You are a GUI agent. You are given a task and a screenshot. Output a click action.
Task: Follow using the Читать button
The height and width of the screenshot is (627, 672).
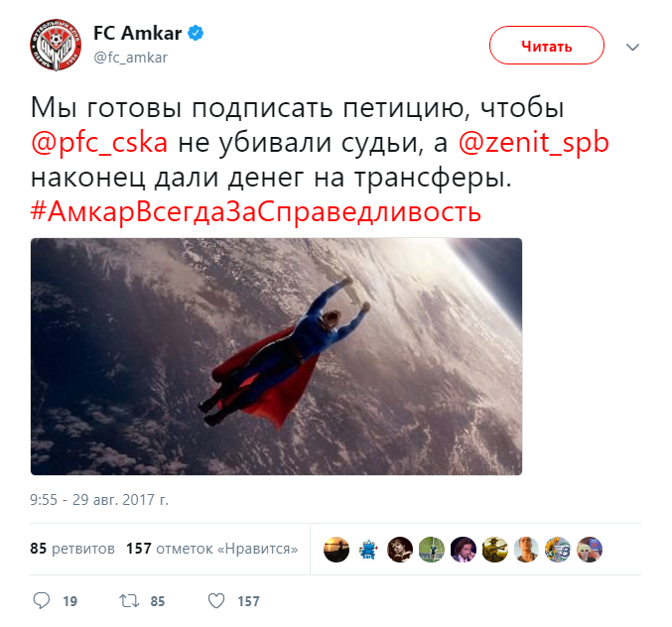[x=546, y=46]
